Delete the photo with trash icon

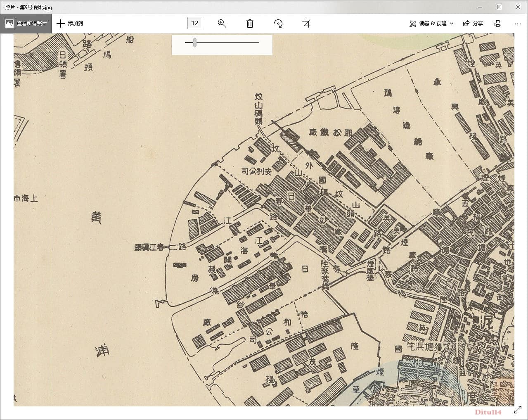pyautogui.click(x=250, y=24)
